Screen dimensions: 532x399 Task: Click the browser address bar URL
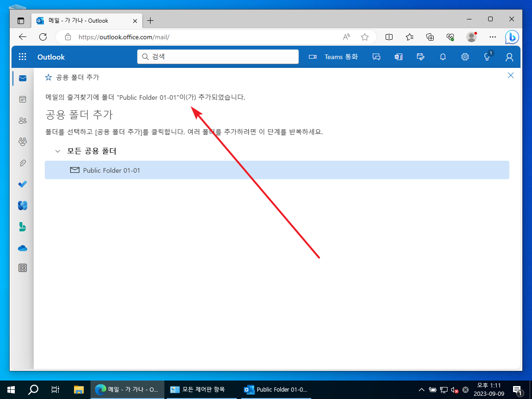click(x=124, y=37)
